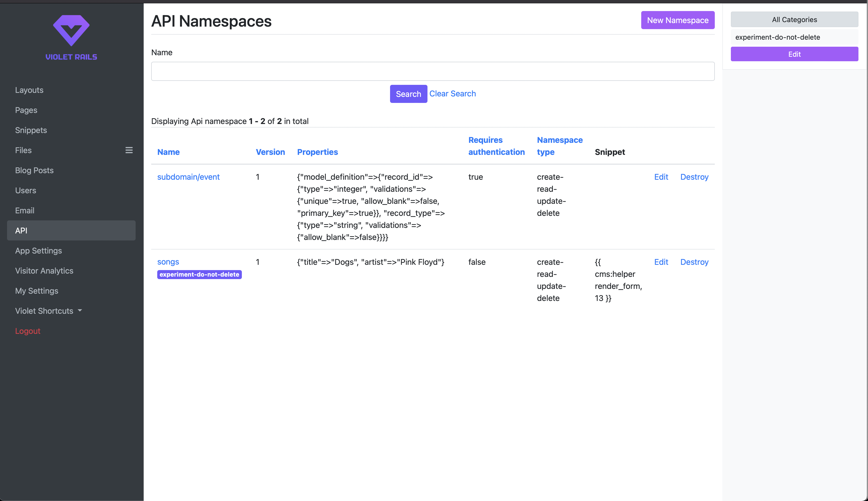Destroy the songs namespace
The image size is (868, 501).
694,262
